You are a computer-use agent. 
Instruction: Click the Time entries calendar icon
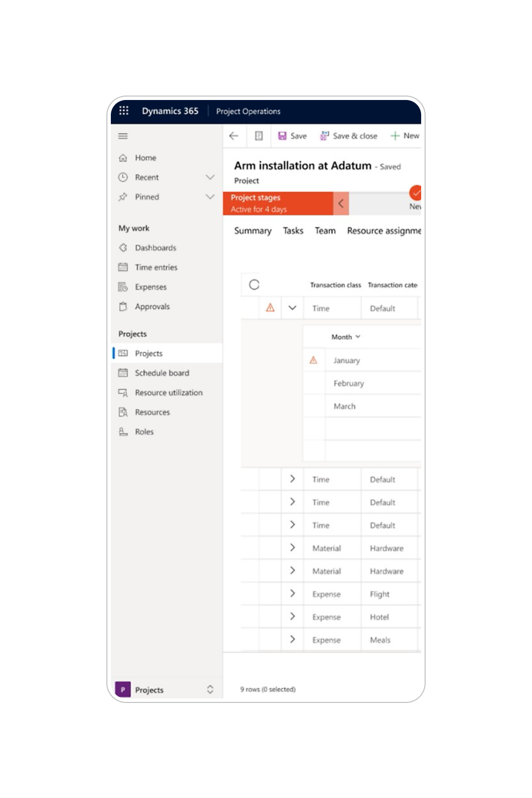pyautogui.click(x=123, y=267)
